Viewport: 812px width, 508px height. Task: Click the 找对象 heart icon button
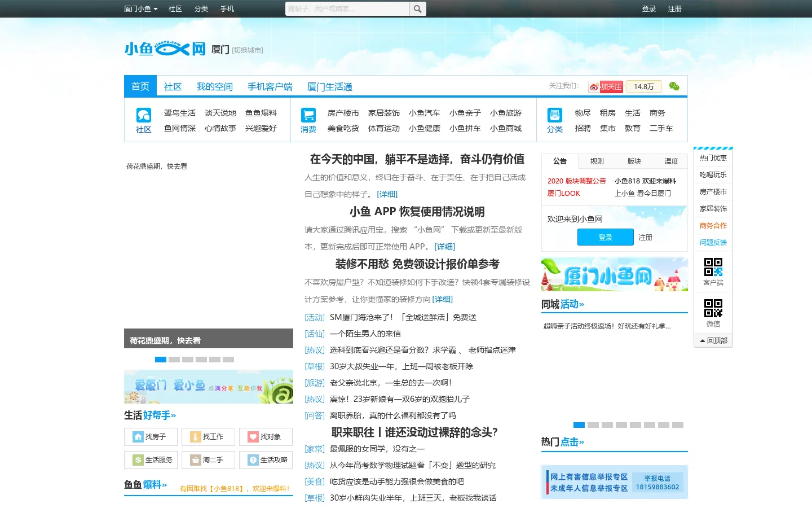tap(266, 437)
